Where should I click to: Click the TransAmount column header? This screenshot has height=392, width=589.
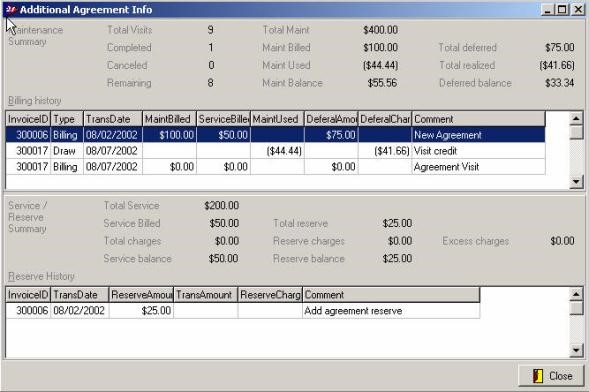click(205, 295)
